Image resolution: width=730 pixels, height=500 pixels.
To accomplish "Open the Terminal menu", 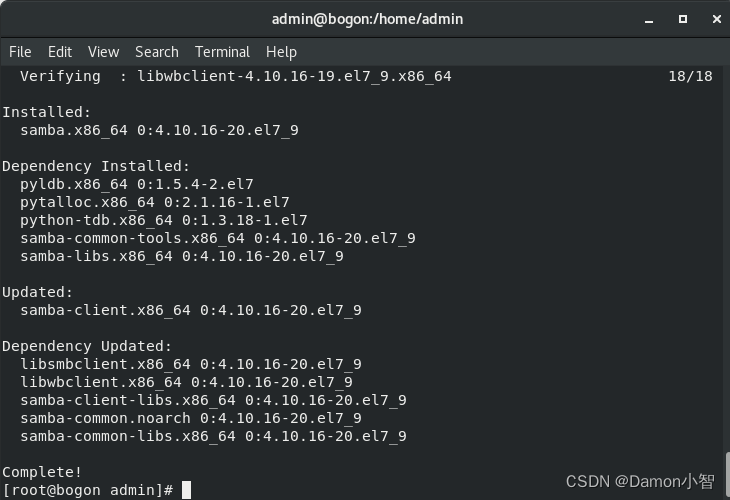I will coord(222,52).
